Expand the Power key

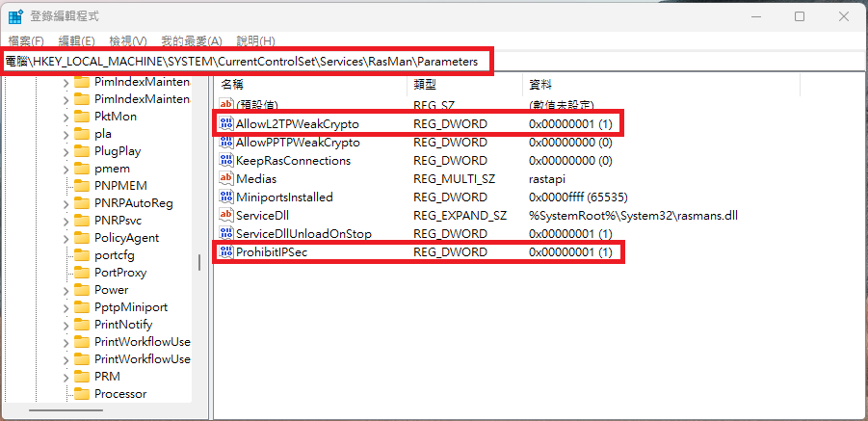(66, 290)
